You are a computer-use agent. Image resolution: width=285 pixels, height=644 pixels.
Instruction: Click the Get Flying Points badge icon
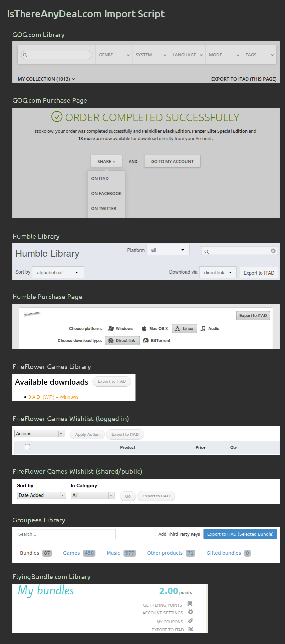[190, 604]
